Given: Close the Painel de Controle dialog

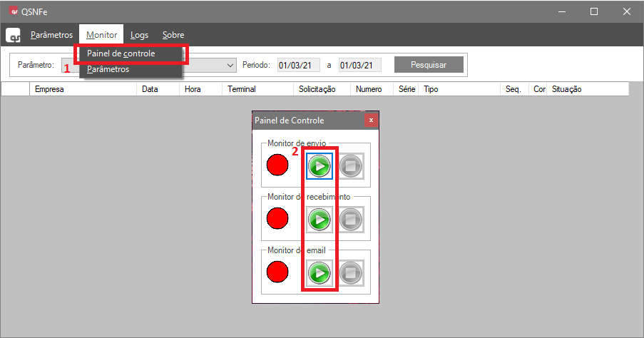Looking at the screenshot, I should (370, 120).
